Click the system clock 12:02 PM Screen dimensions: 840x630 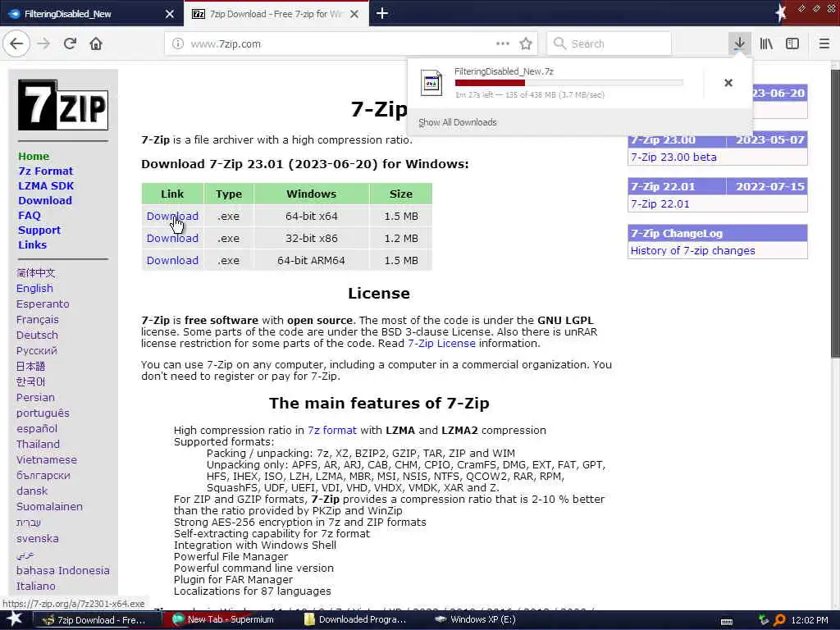pos(810,620)
